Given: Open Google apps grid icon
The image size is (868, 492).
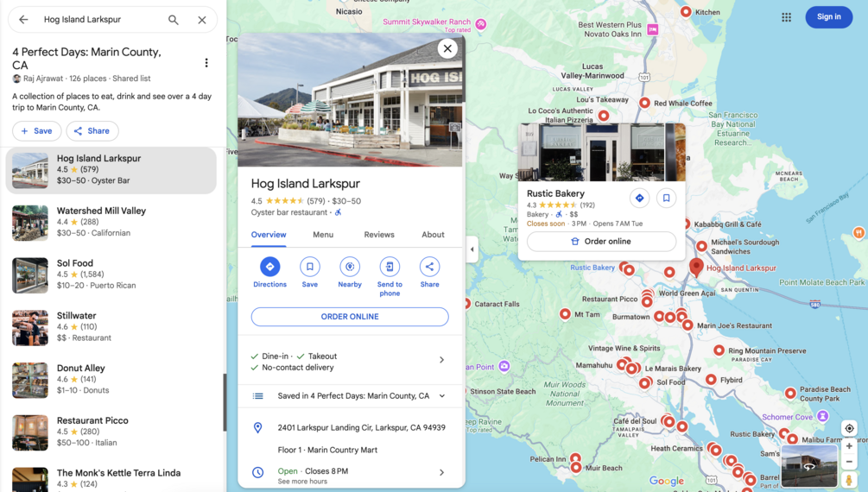Looking at the screenshot, I should 786,17.
